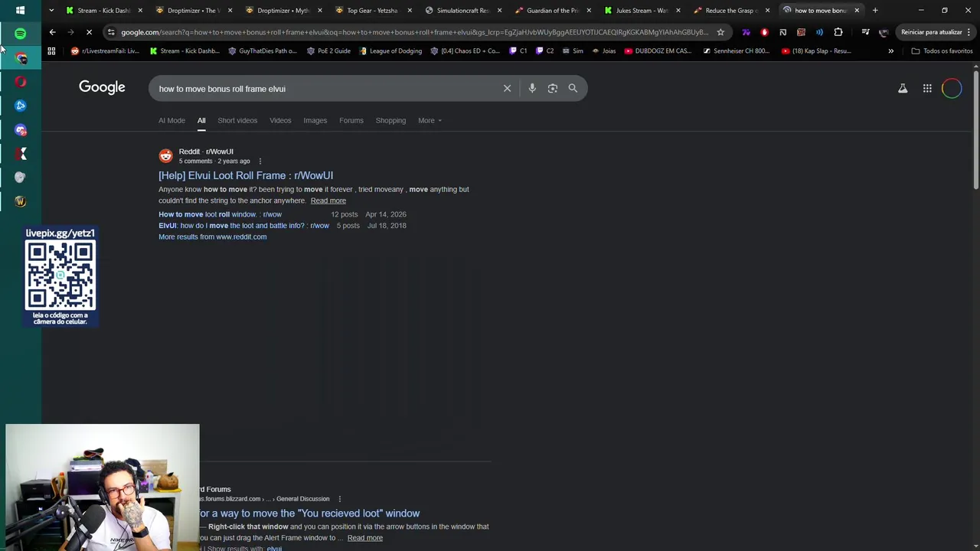980x551 pixels.
Task: Open the Chrome extensions puzzle icon
Action: [x=838, y=32]
